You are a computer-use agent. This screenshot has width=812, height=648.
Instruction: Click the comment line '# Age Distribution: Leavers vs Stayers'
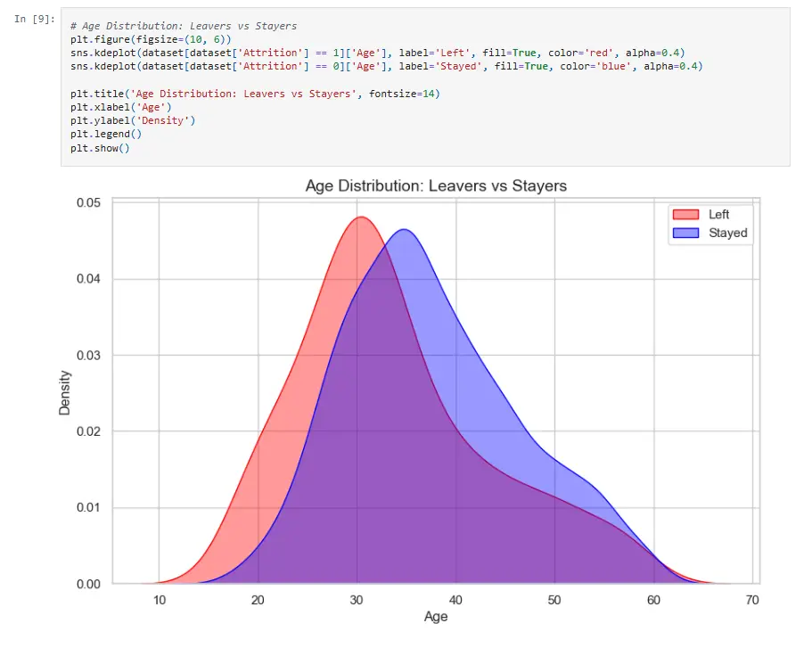[184, 26]
